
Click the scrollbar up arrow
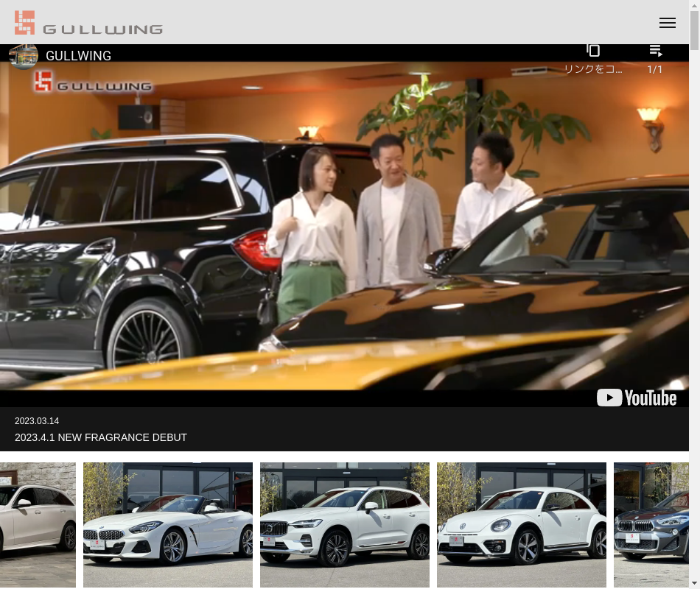click(694, 6)
